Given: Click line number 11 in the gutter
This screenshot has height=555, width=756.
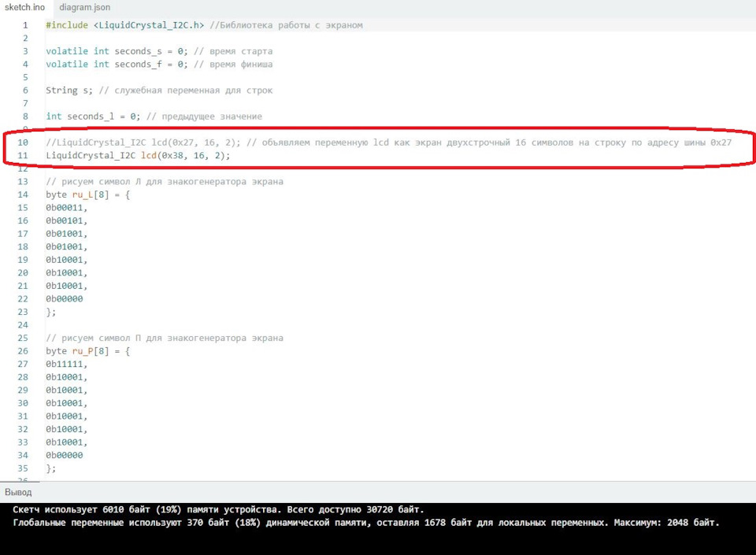Looking at the screenshot, I should click(x=23, y=156).
